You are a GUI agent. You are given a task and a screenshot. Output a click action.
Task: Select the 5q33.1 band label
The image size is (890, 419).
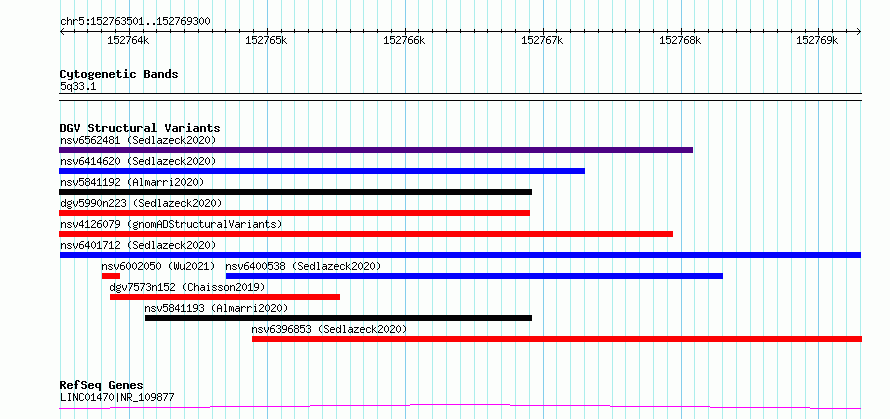point(79,86)
